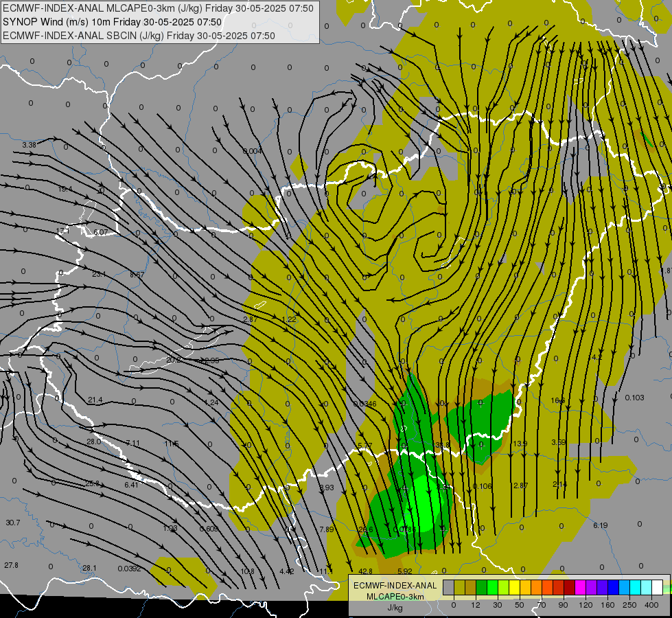The height and width of the screenshot is (618, 672).
Task: Click the map value '1.22'
Action: [289, 319]
